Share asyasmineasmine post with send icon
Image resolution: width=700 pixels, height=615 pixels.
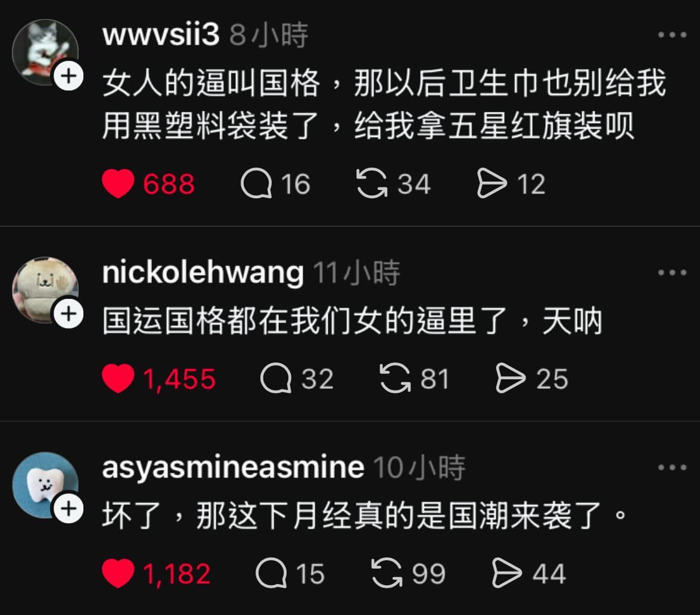click(507, 573)
